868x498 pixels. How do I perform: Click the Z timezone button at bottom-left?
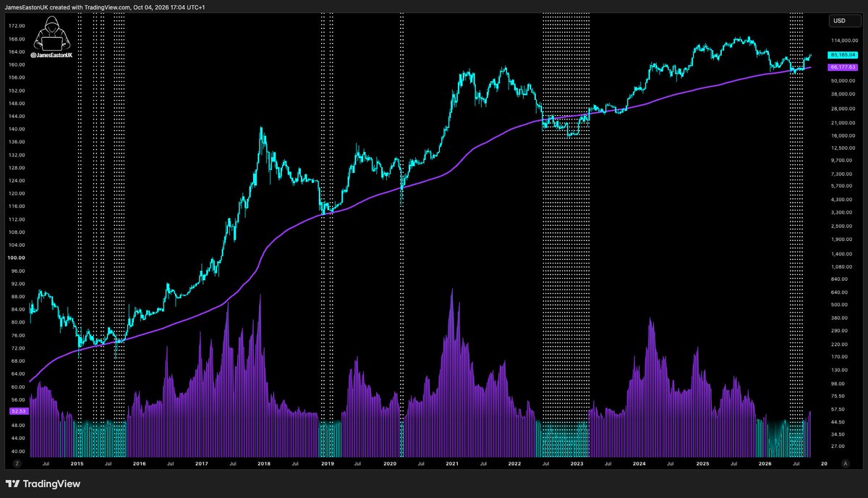(17, 462)
